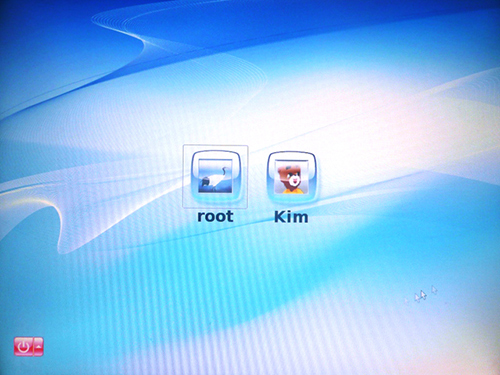Select the root user crane avatar
Viewport: 500px width, 375px height.
[x=215, y=176]
